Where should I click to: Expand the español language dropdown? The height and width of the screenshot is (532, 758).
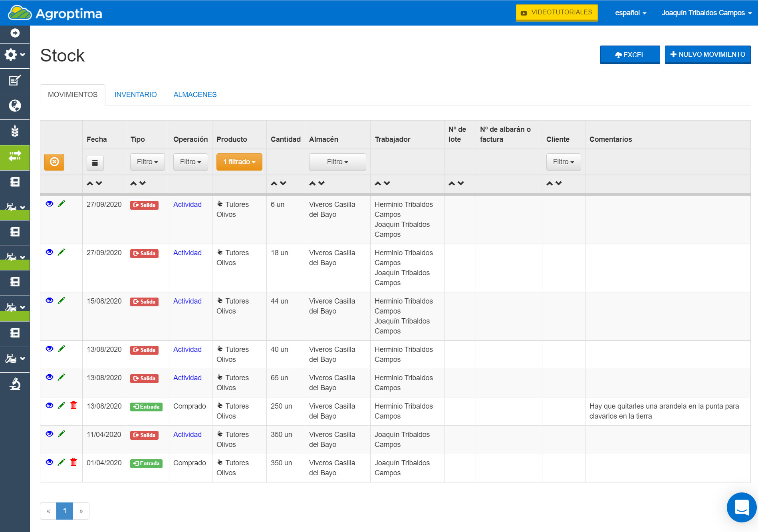coord(630,13)
